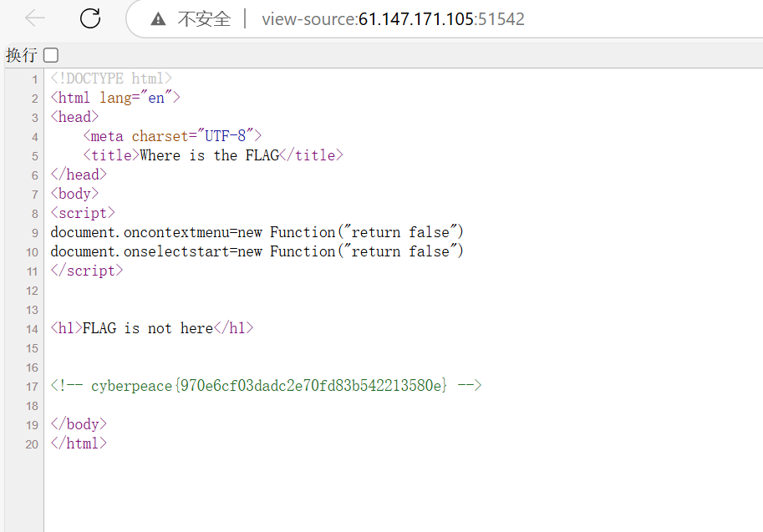Click the closing </head> tag
This screenshot has width=763, height=532.
(79, 174)
